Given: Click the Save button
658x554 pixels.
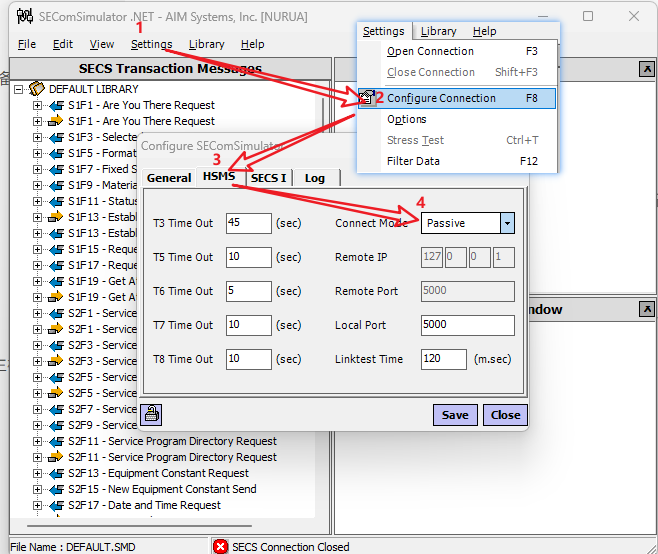Looking at the screenshot, I should [455, 415].
